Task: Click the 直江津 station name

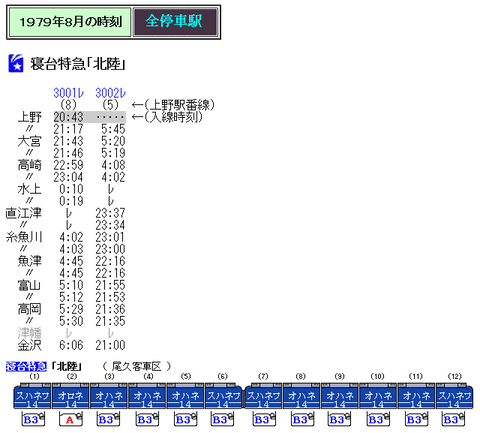Action: [24, 213]
